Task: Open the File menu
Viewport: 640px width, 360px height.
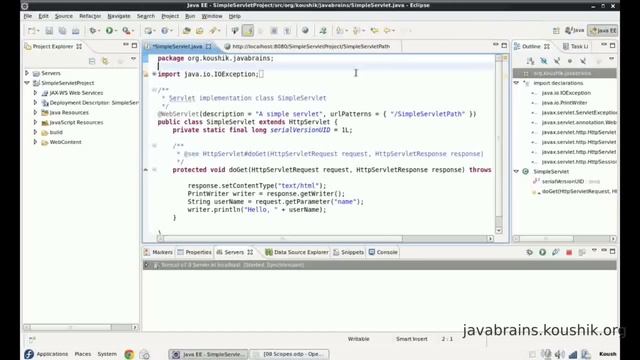Action: click(28, 16)
